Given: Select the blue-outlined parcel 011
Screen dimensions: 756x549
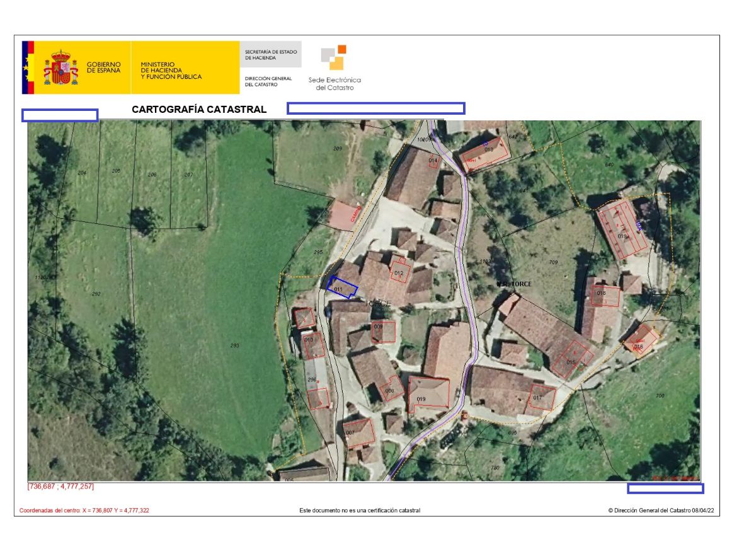Looking at the screenshot, I should tap(341, 287).
